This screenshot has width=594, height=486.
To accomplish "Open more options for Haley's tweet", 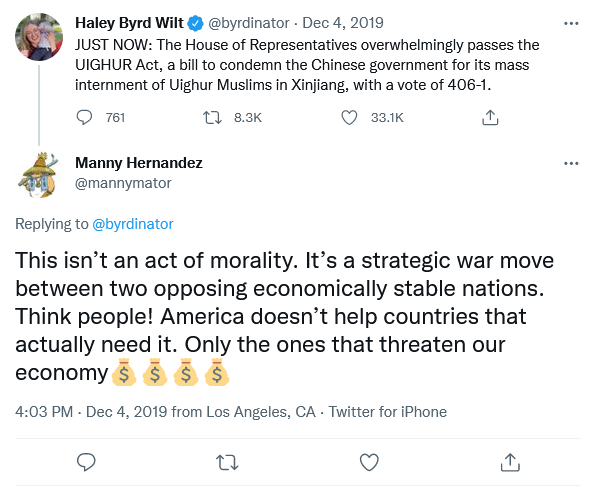I will click(571, 23).
